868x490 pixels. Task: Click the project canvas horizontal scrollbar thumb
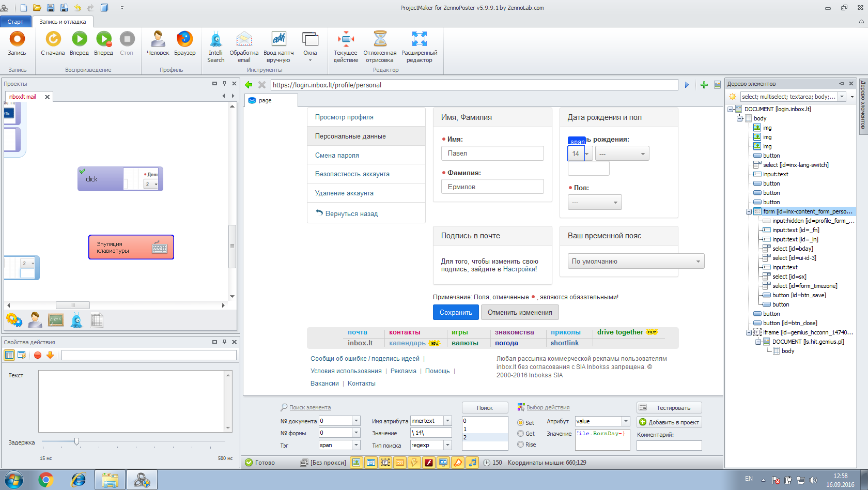72,305
